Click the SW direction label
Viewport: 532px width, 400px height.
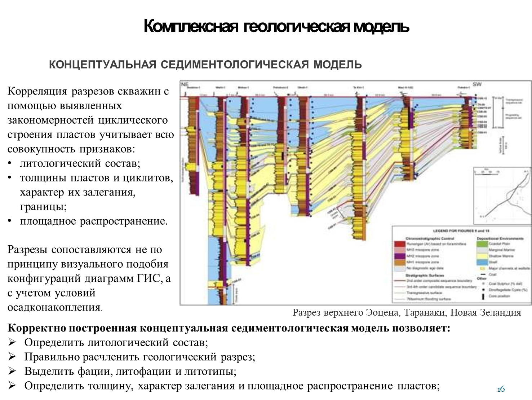point(477,84)
